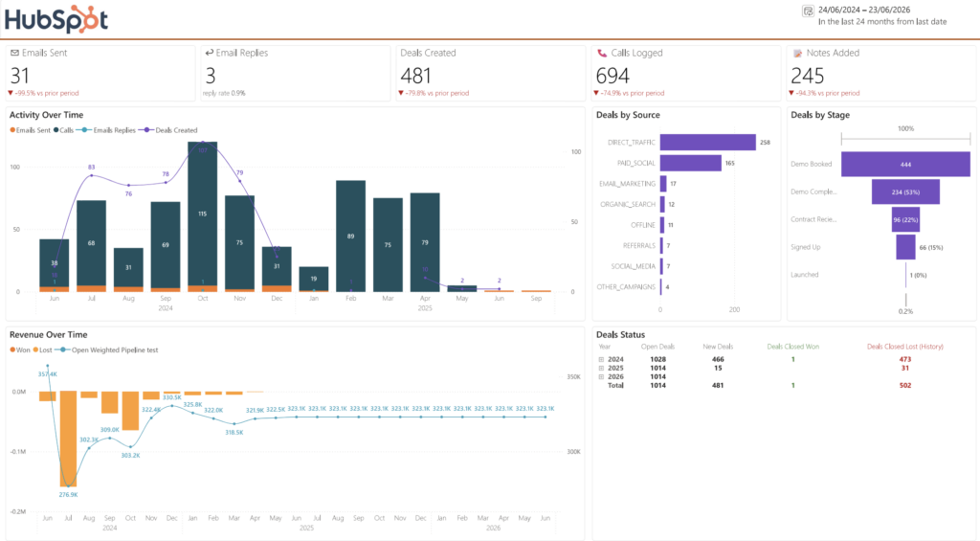Screen dimensions: 980x541
Task: Click the Deals Created point labeled 83
Action: tap(91, 175)
